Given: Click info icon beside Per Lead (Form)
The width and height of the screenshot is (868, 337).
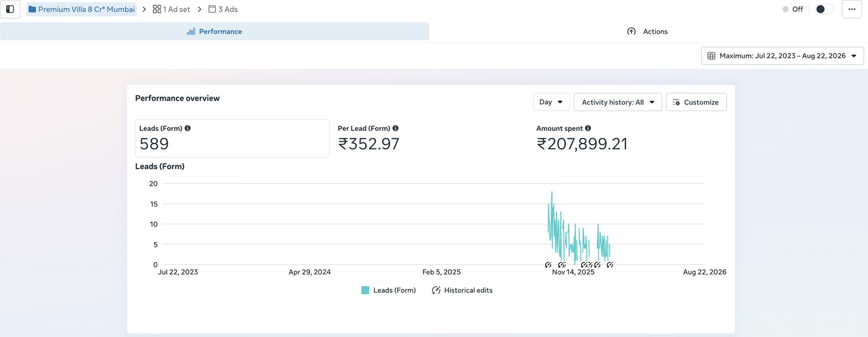Looking at the screenshot, I should 395,129.
